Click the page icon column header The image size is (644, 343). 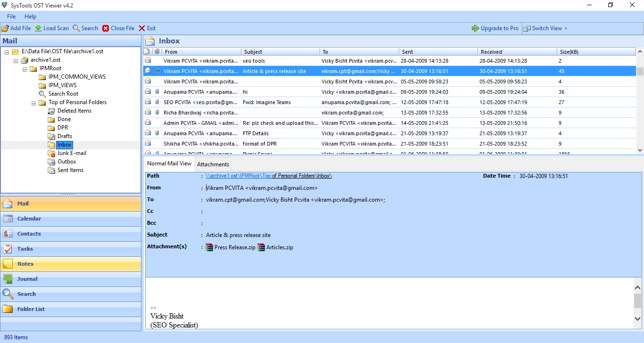point(147,52)
